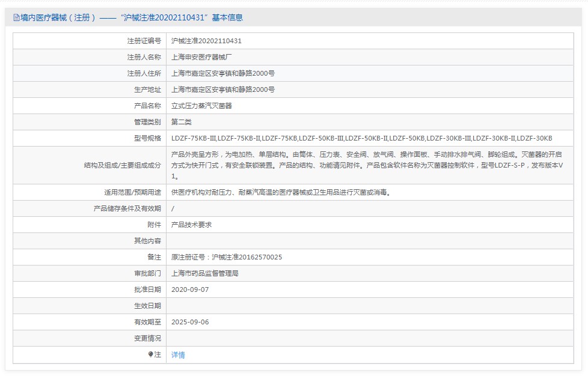Screen dimensions: 588x376
Task: Click approval date 2020-09-07
Action: (x=190, y=290)
